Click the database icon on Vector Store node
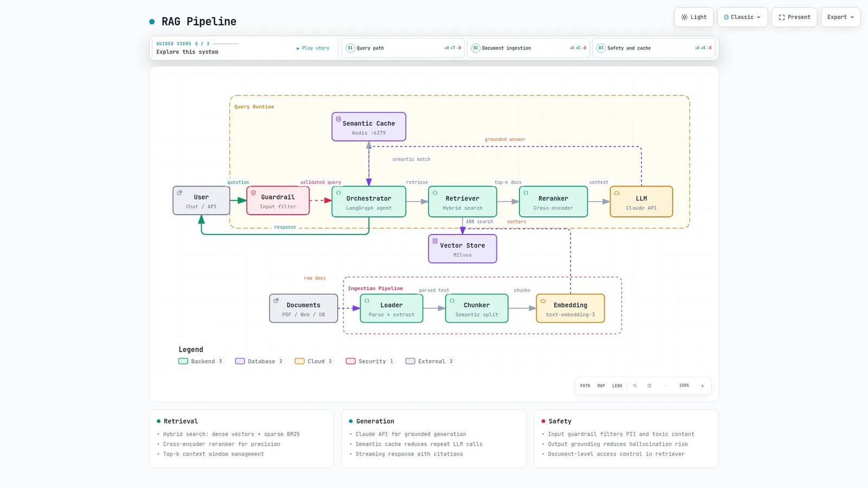 (x=435, y=241)
